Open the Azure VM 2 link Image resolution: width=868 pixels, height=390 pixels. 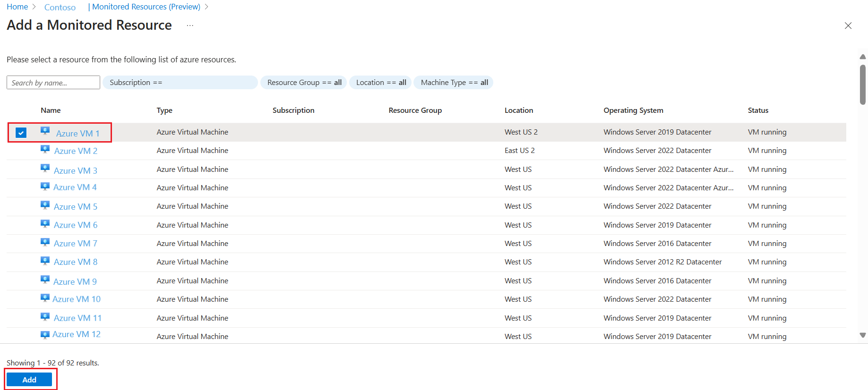point(76,151)
